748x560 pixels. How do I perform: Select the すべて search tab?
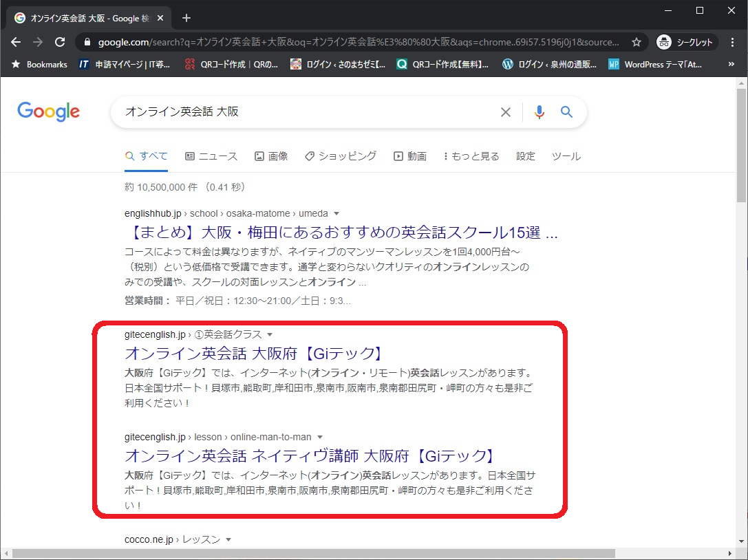147,156
